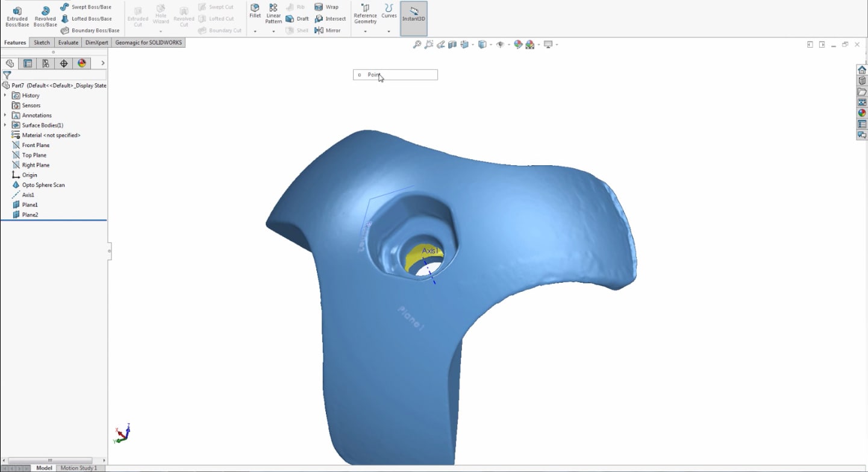Expand the Curves dropdown arrow
This screenshot has width=868, height=472.
(389, 31)
